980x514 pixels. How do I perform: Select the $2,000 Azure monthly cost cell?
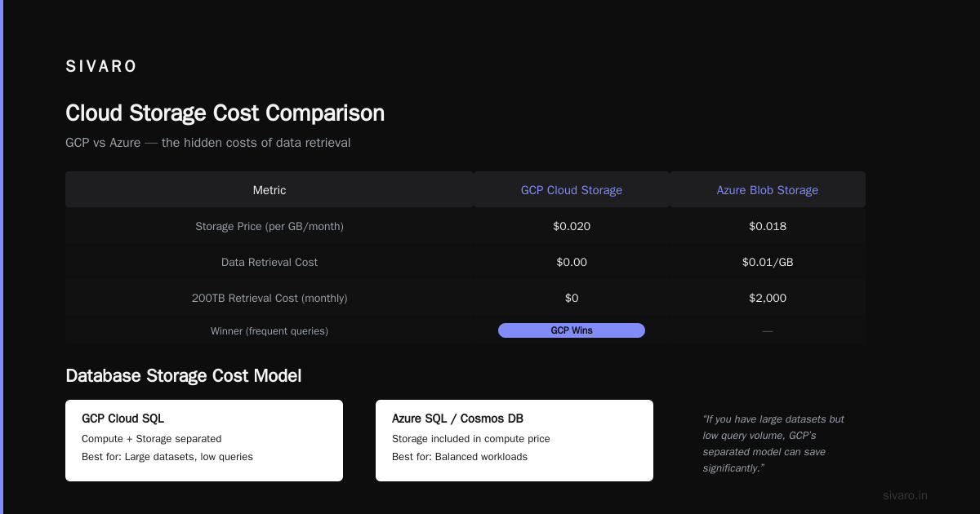768,298
